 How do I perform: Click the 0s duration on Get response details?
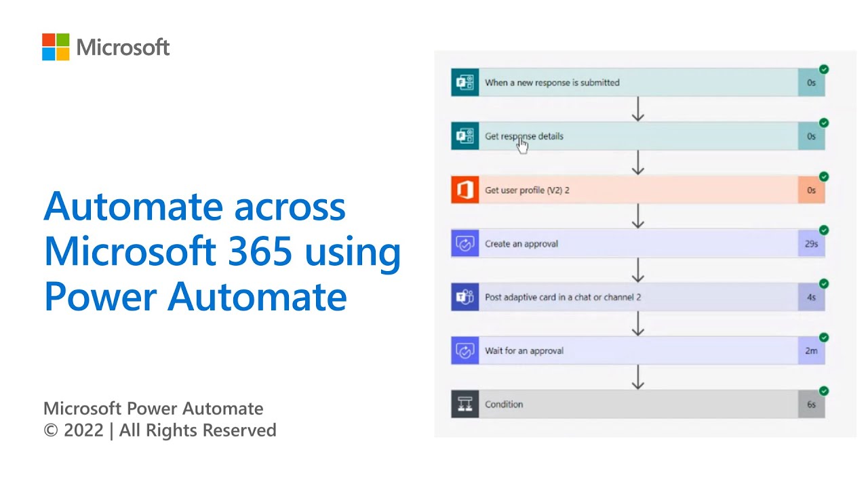tap(811, 136)
